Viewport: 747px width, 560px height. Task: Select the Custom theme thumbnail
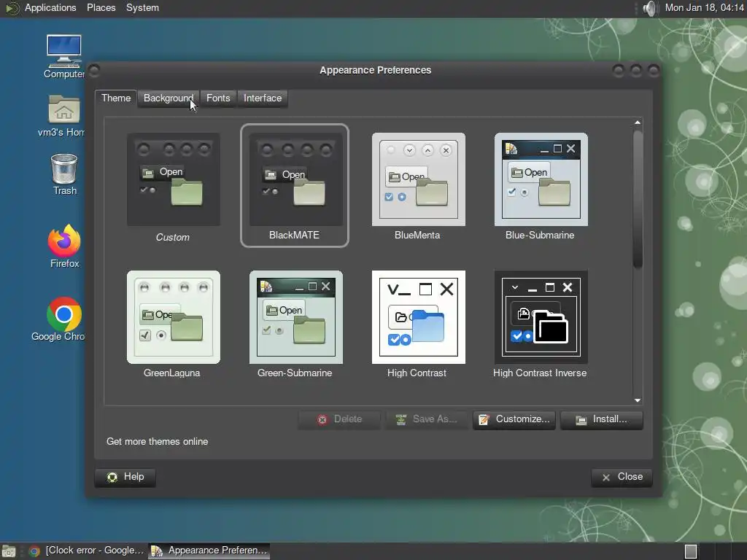point(174,179)
